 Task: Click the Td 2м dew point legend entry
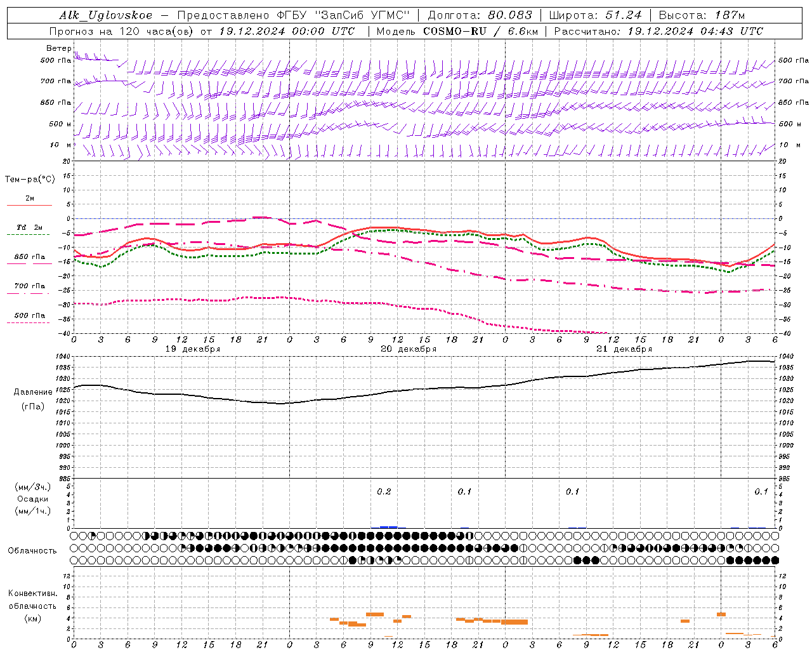(29, 227)
